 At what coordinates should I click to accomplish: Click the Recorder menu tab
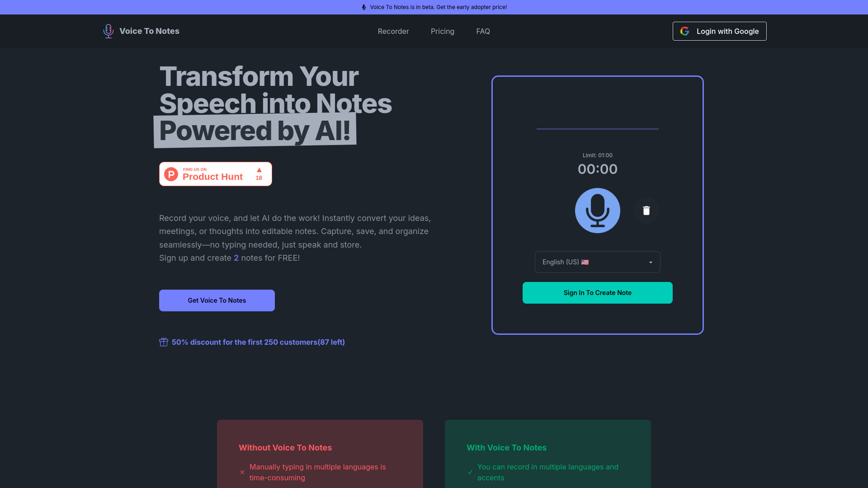coord(393,31)
